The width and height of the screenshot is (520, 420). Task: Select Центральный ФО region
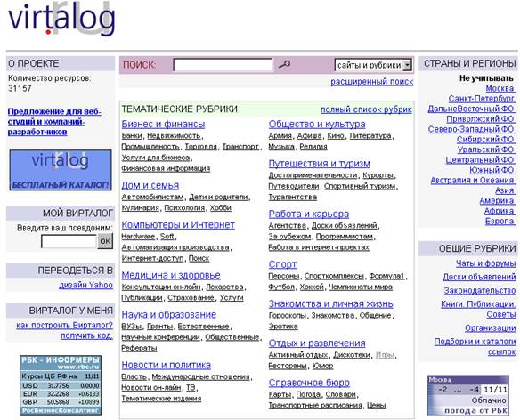480,160
